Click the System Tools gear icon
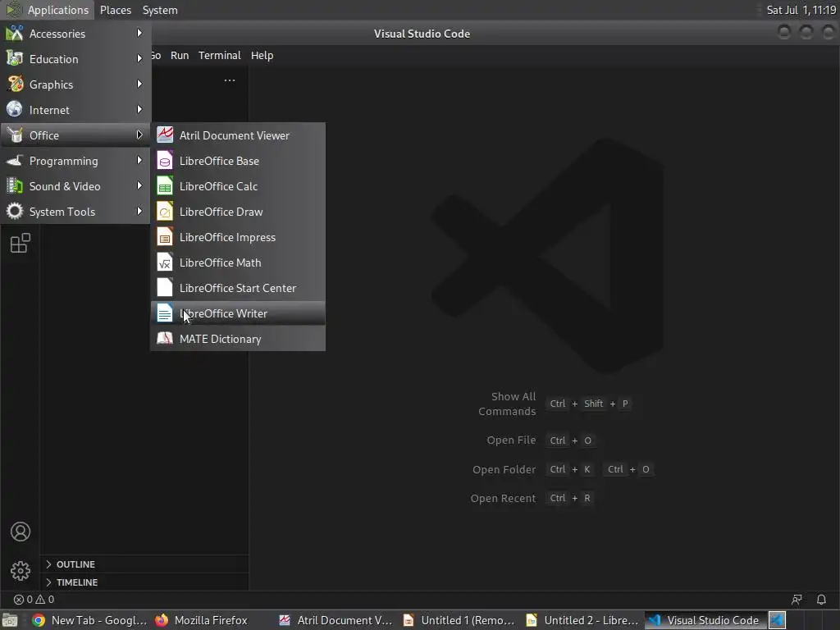This screenshot has height=630, width=840. pos(15,211)
